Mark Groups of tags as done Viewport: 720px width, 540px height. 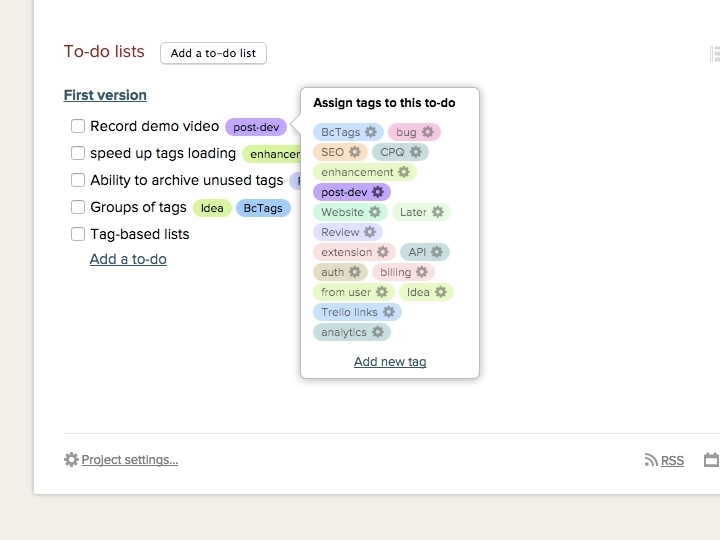point(78,208)
